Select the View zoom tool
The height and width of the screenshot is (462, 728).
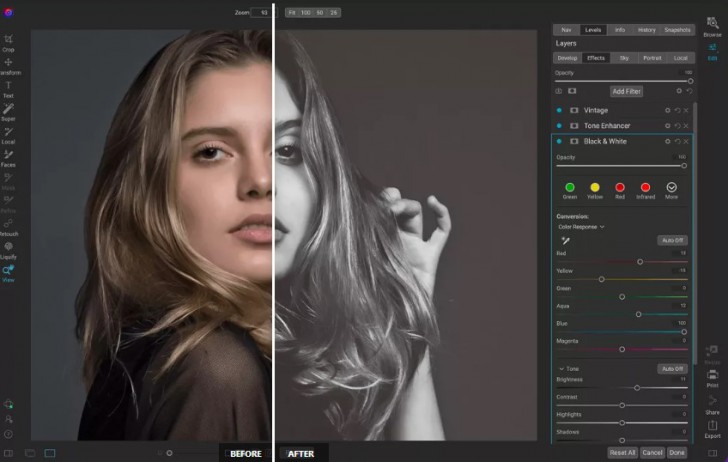(8, 273)
